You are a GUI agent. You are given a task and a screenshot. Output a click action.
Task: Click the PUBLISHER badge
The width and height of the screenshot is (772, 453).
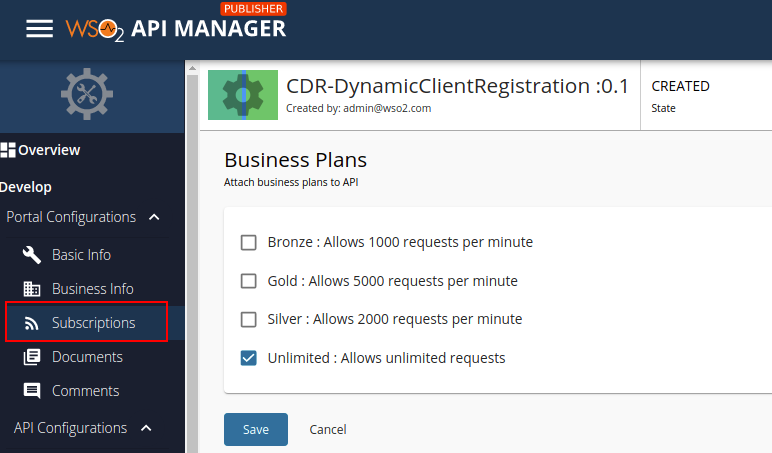click(254, 9)
